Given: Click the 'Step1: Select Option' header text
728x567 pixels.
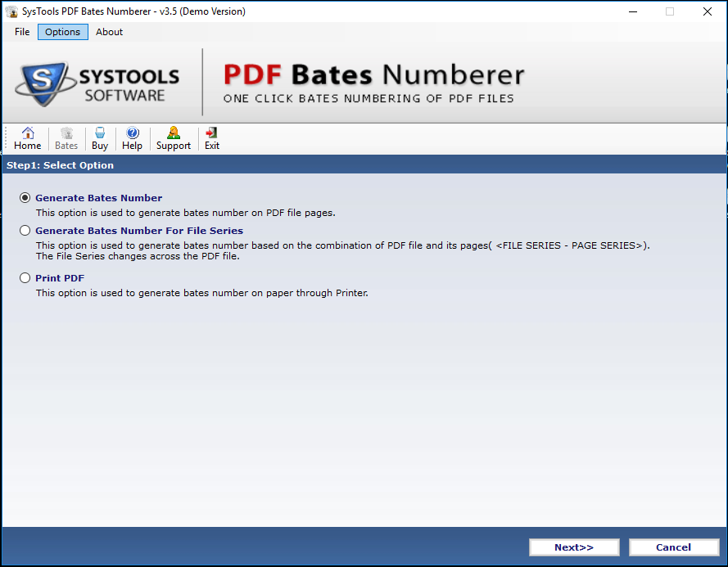Looking at the screenshot, I should (60, 165).
